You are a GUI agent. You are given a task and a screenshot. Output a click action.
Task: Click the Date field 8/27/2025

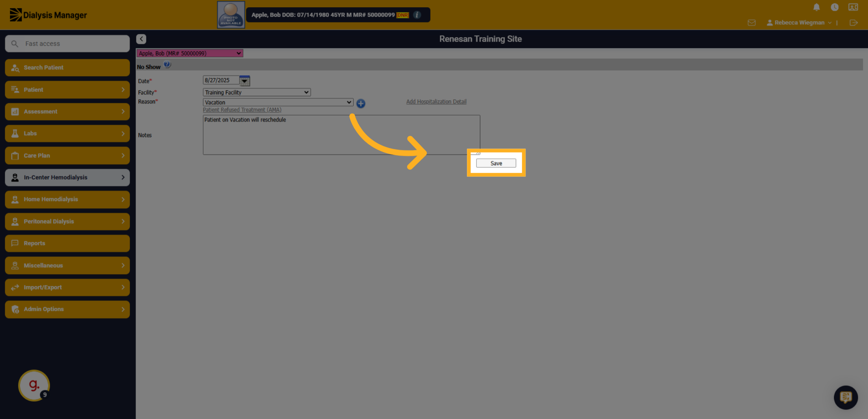point(221,80)
